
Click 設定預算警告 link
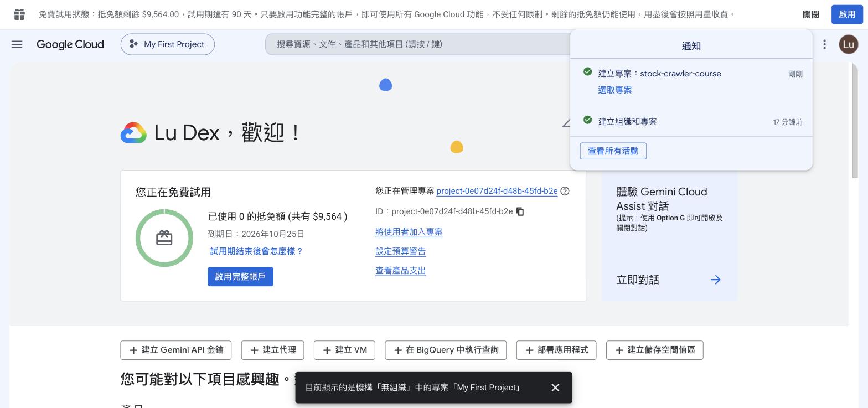(401, 251)
